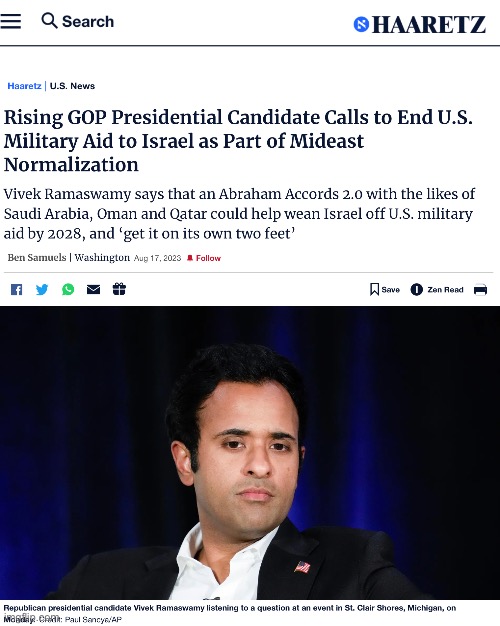
Task: Open Haaretz breadcrumb link
Action: click(24, 86)
